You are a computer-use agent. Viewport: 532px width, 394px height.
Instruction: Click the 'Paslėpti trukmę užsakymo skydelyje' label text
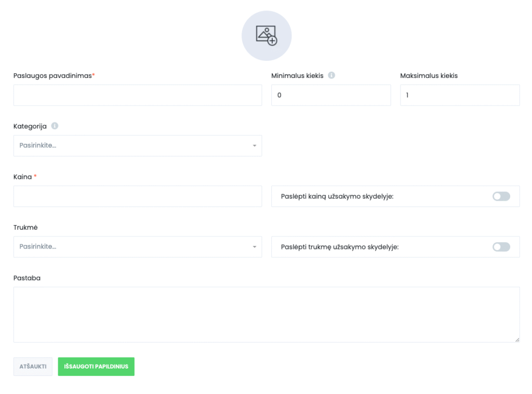pos(339,247)
